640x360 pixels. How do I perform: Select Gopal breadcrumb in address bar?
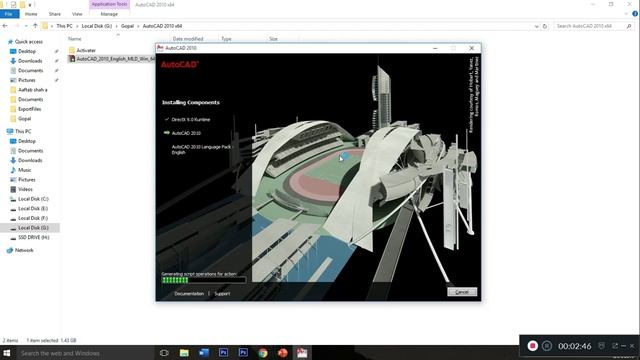(x=127, y=26)
